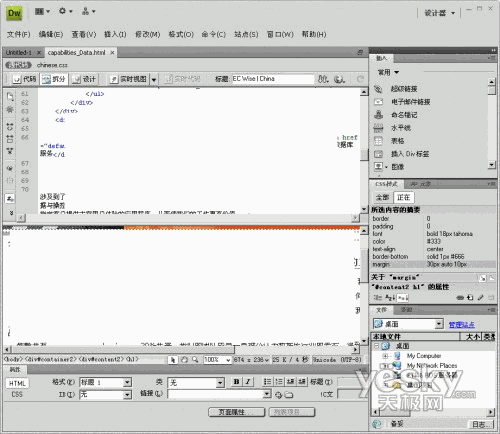Expand My Computer node in Files tree

[385, 356]
